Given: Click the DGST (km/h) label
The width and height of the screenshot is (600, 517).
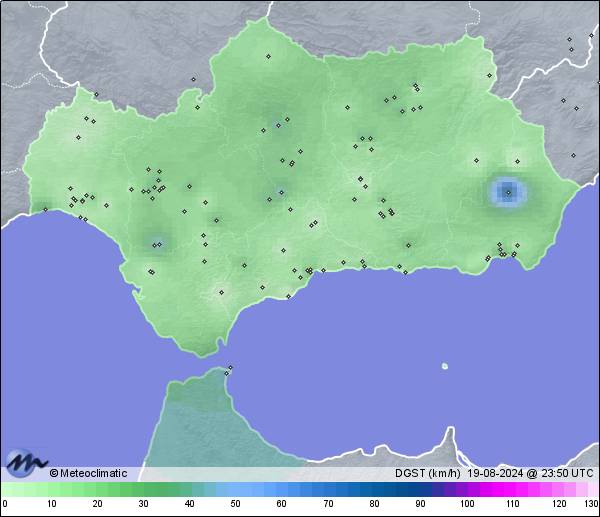Looking at the screenshot, I should [428, 473].
